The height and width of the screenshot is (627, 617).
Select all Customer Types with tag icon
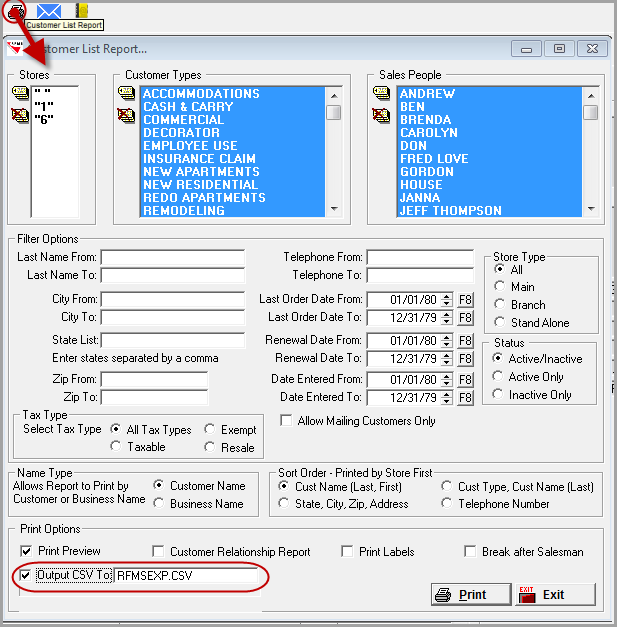(x=126, y=94)
